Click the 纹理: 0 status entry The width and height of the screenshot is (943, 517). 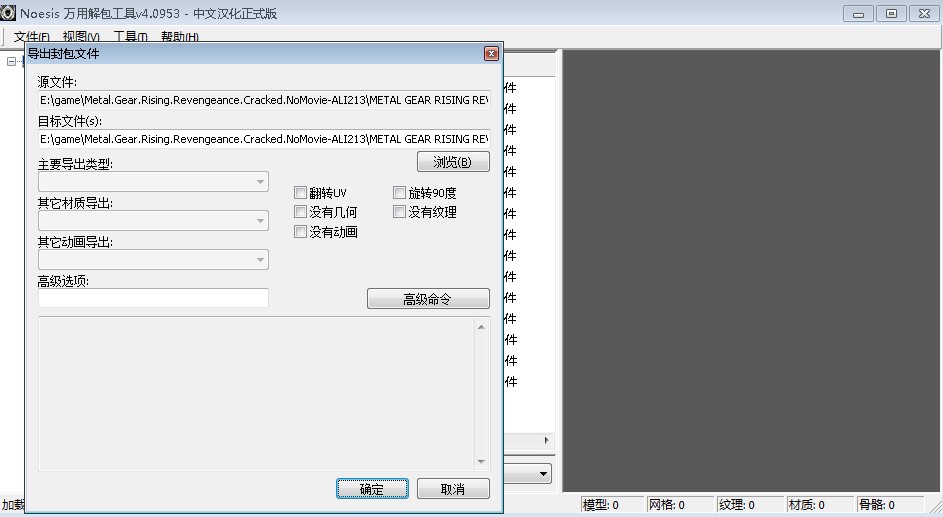click(748, 505)
